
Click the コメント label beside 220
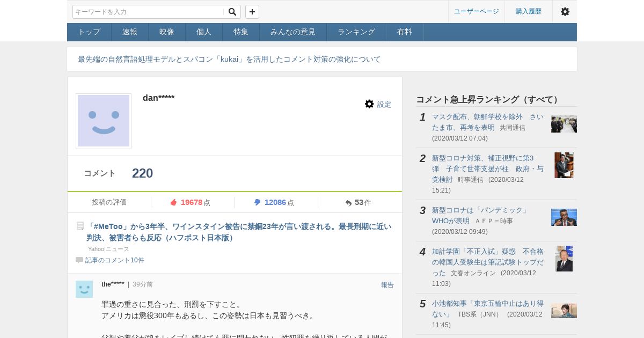click(x=100, y=173)
